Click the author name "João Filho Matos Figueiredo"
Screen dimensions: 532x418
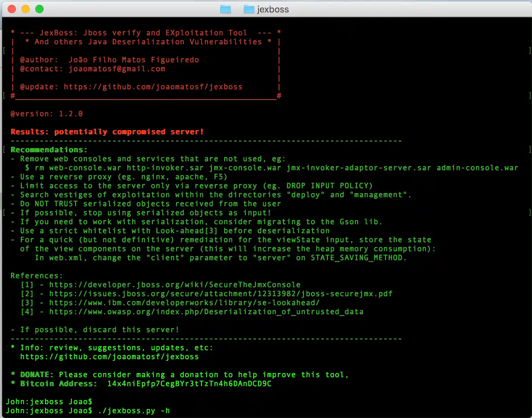tap(134, 60)
